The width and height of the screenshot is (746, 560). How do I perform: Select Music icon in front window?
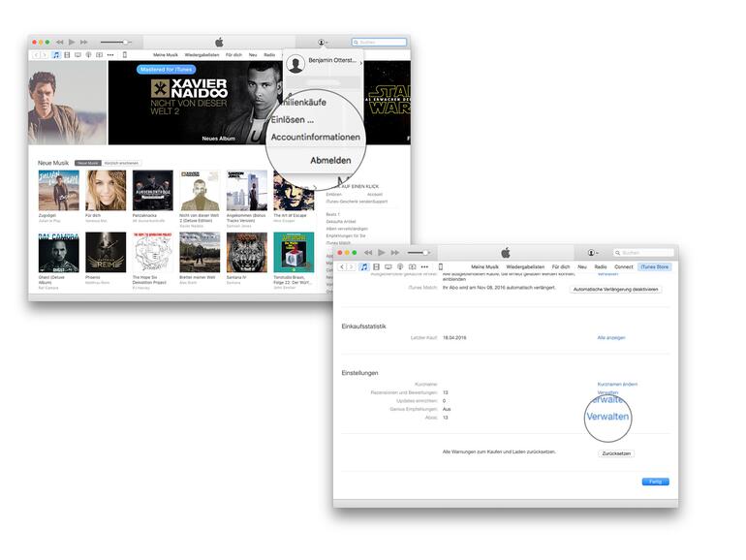pyautogui.click(x=364, y=266)
